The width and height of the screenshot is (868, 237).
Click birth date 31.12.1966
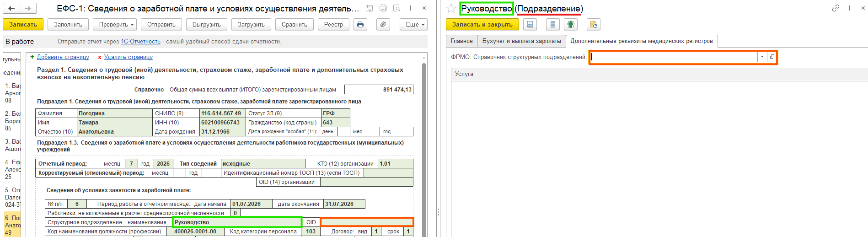pyautogui.click(x=222, y=131)
